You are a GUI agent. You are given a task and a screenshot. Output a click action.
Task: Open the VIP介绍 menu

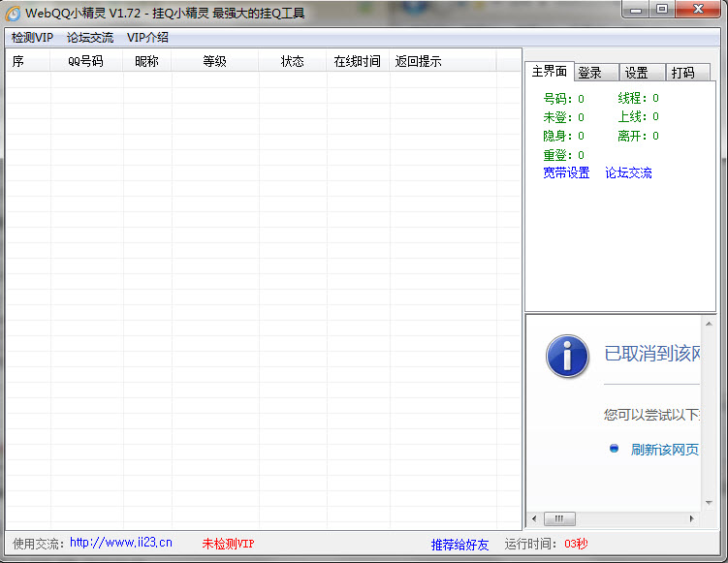(x=147, y=38)
